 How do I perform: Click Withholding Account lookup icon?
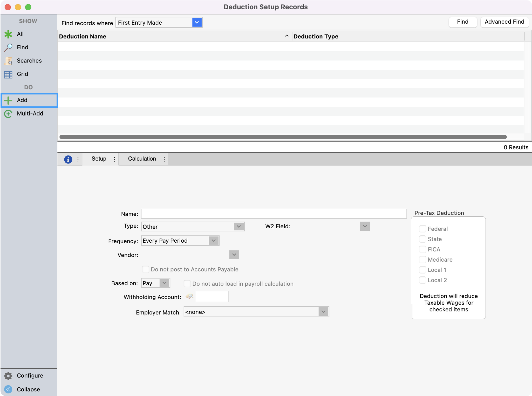click(x=189, y=296)
